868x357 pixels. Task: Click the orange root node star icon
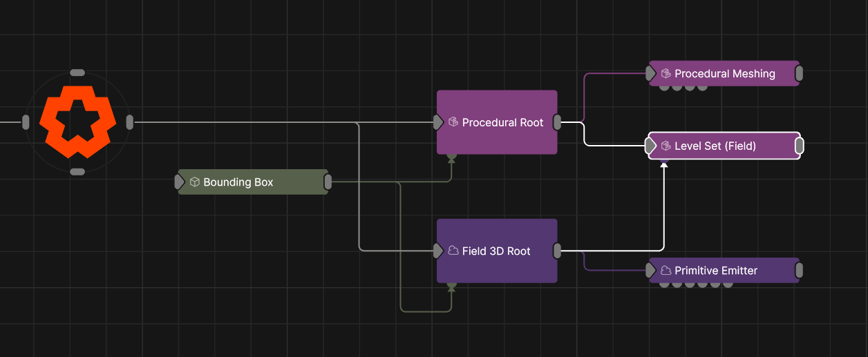(77, 122)
